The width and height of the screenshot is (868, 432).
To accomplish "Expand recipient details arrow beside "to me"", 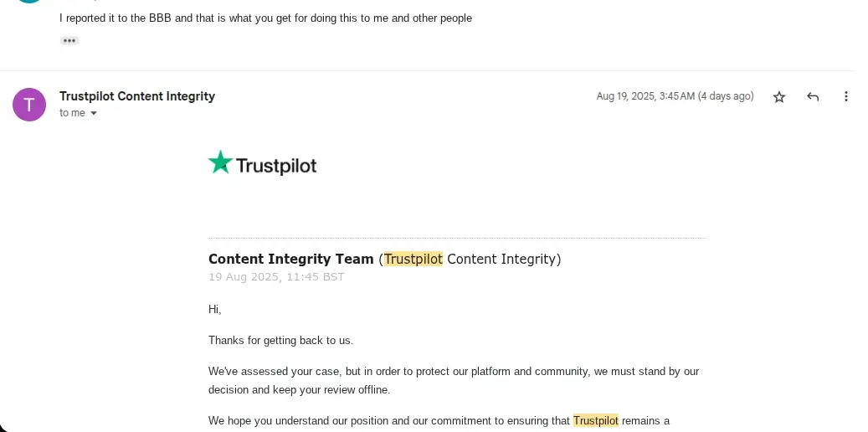I will coord(94,113).
